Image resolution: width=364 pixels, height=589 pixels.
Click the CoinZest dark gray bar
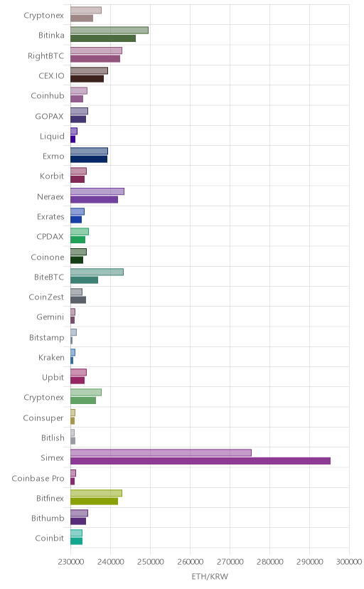[x=78, y=299]
